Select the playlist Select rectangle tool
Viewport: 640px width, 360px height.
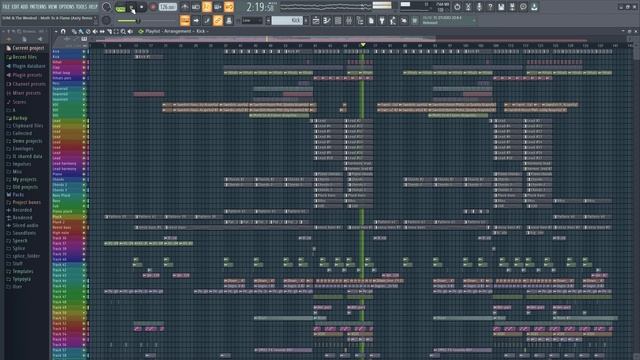tap(116, 31)
